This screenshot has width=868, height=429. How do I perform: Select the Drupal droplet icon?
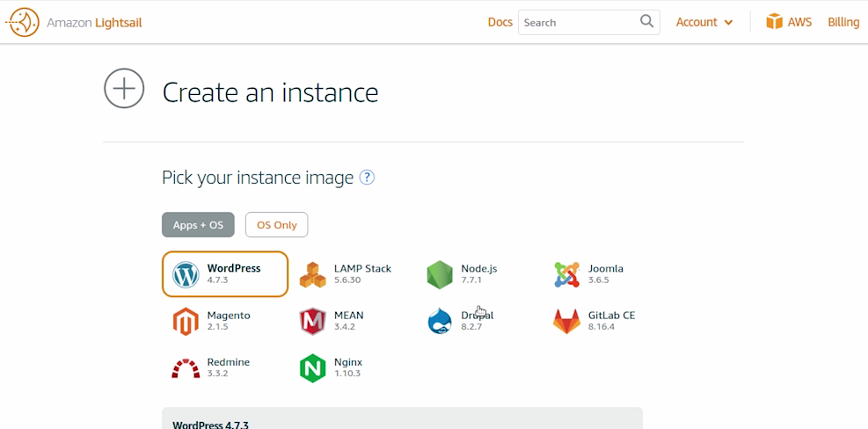(440, 322)
